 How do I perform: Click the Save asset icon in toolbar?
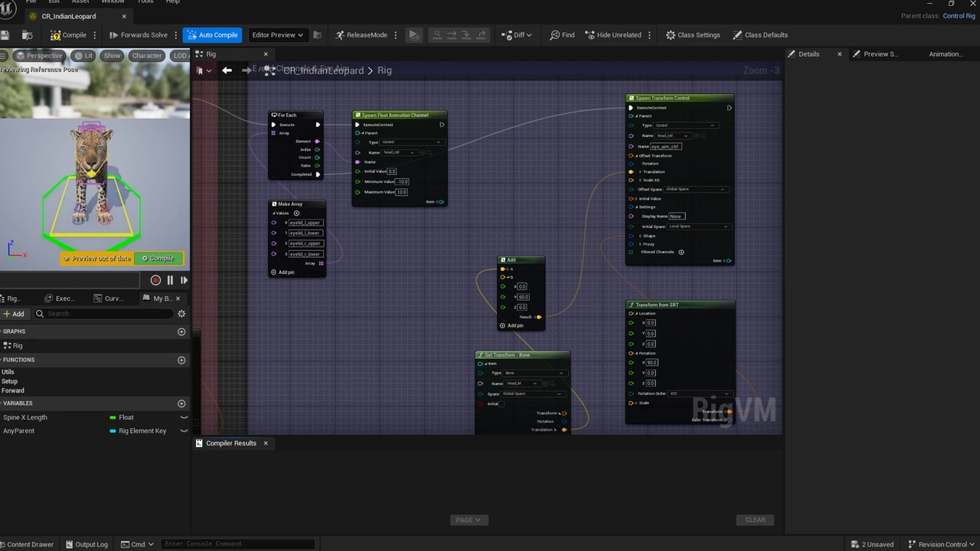click(5, 35)
